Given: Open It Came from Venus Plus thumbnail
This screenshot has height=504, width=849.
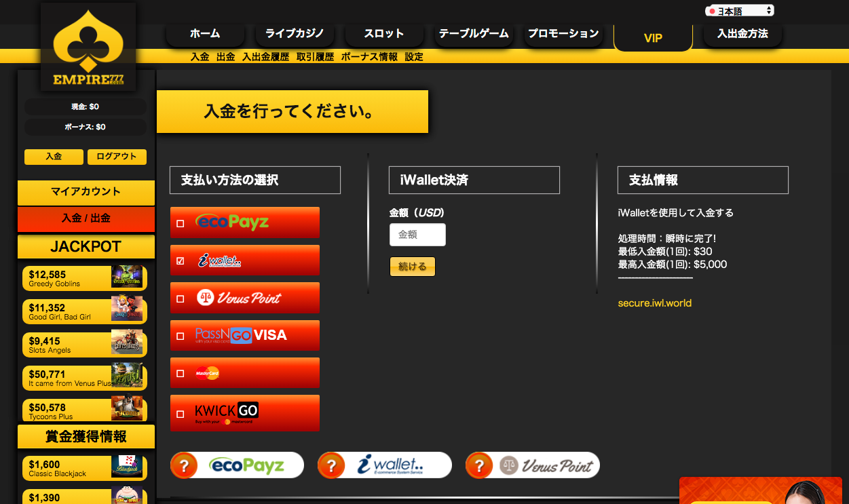Looking at the screenshot, I should coord(127,376).
